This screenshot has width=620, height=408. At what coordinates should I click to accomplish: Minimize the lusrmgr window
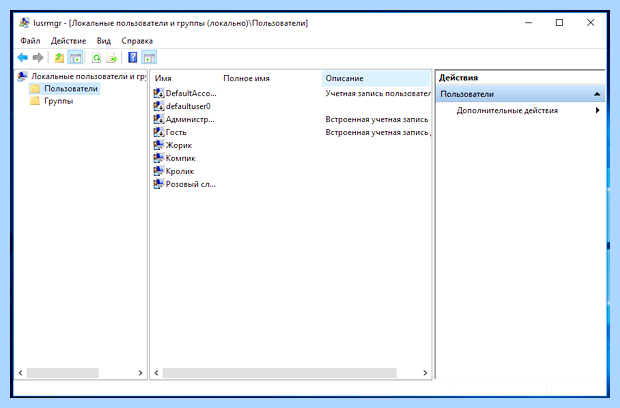pyautogui.click(x=528, y=23)
